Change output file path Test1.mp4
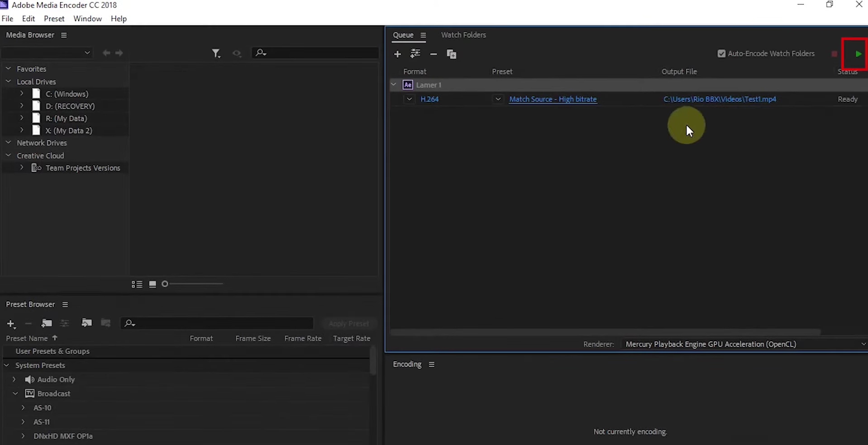Viewport: 868px width, 445px height. point(720,99)
